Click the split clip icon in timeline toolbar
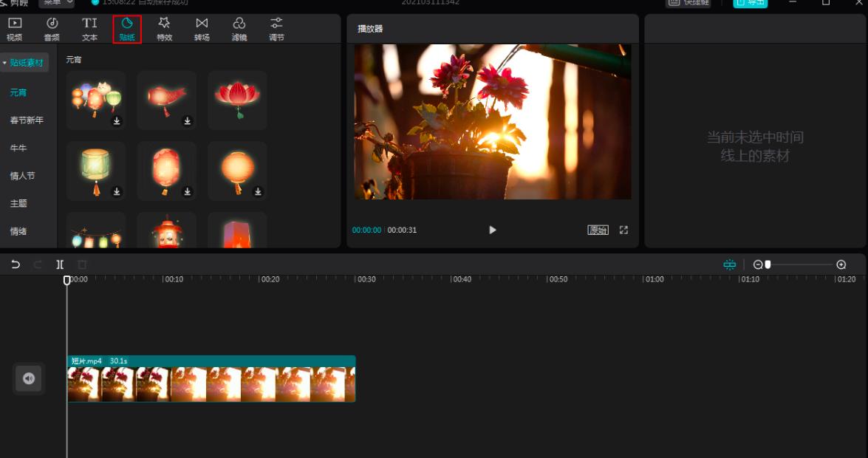 [60, 264]
